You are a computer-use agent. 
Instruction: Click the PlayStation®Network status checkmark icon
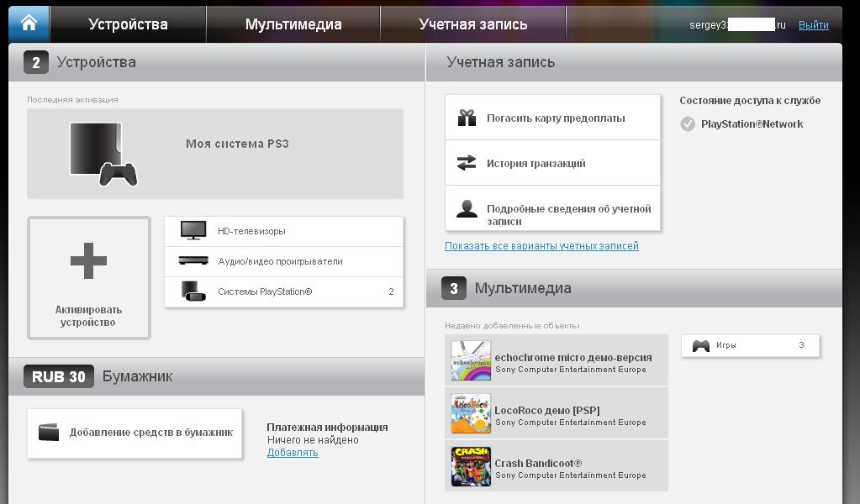point(687,124)
